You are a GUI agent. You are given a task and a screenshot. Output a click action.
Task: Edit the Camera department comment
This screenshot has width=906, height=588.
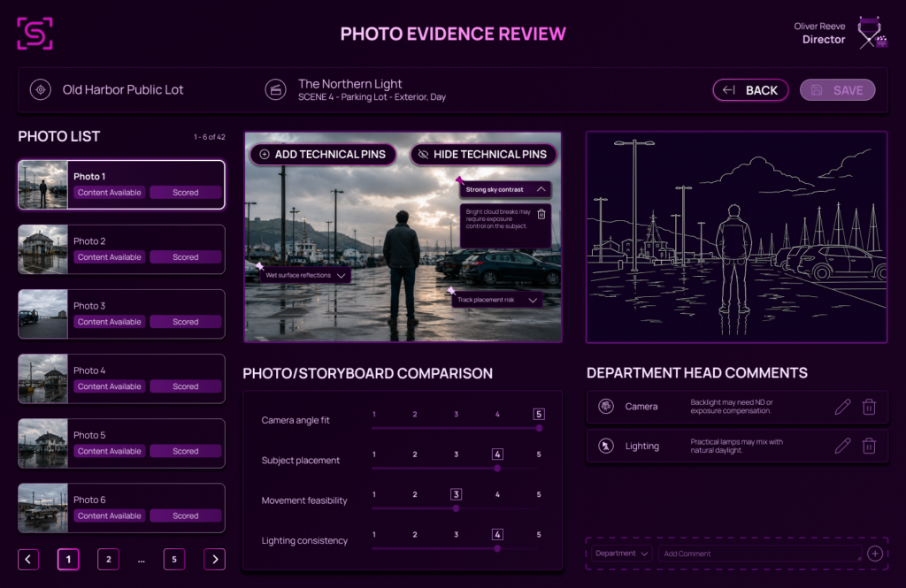pyautogui.click(x=842, y=407)
